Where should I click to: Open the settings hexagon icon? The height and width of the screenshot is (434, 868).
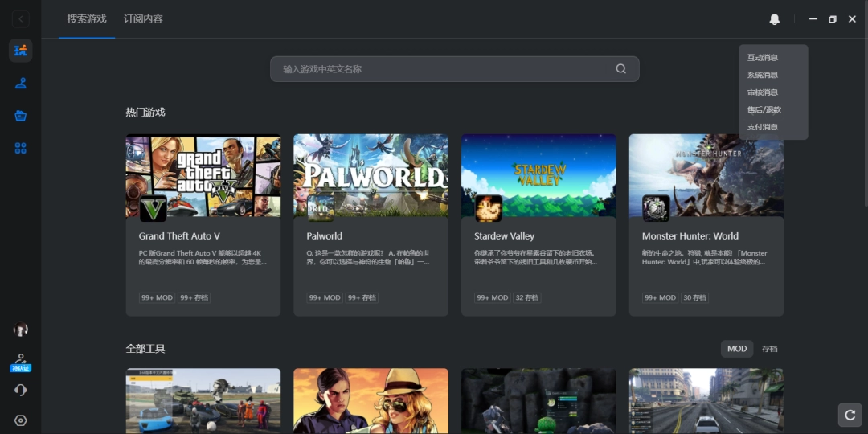(21, 420)
